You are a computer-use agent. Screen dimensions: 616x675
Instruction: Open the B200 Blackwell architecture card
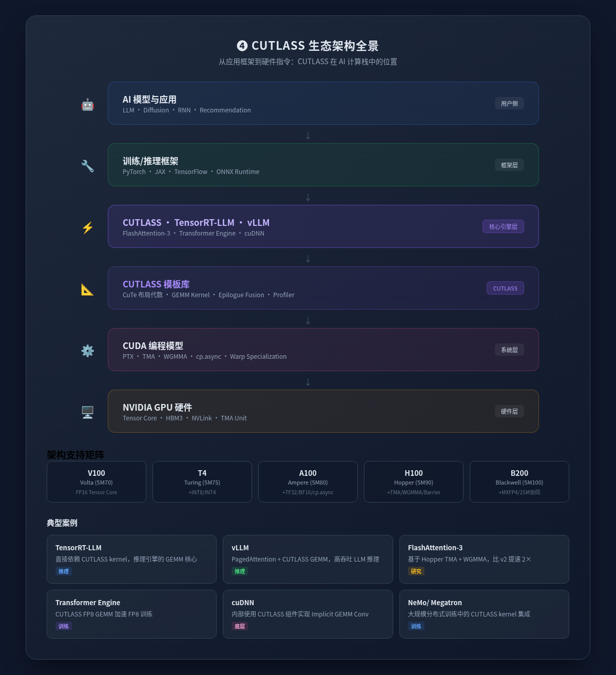[519, 481]
